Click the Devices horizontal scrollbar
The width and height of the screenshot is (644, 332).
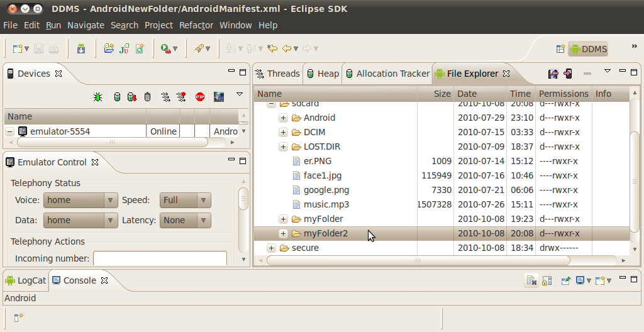pyautogui.click(x=113, y=142)
